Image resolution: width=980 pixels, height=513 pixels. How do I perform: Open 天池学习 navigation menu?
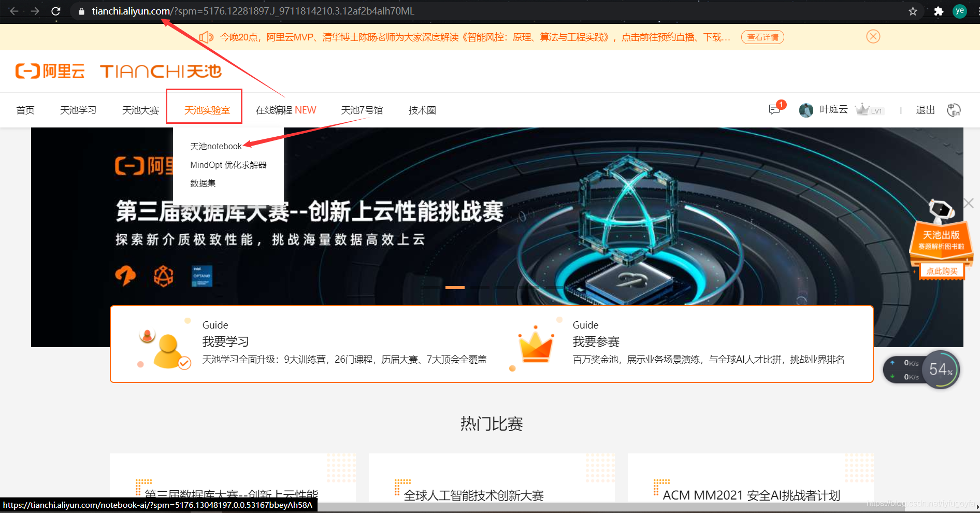(78, 110)
